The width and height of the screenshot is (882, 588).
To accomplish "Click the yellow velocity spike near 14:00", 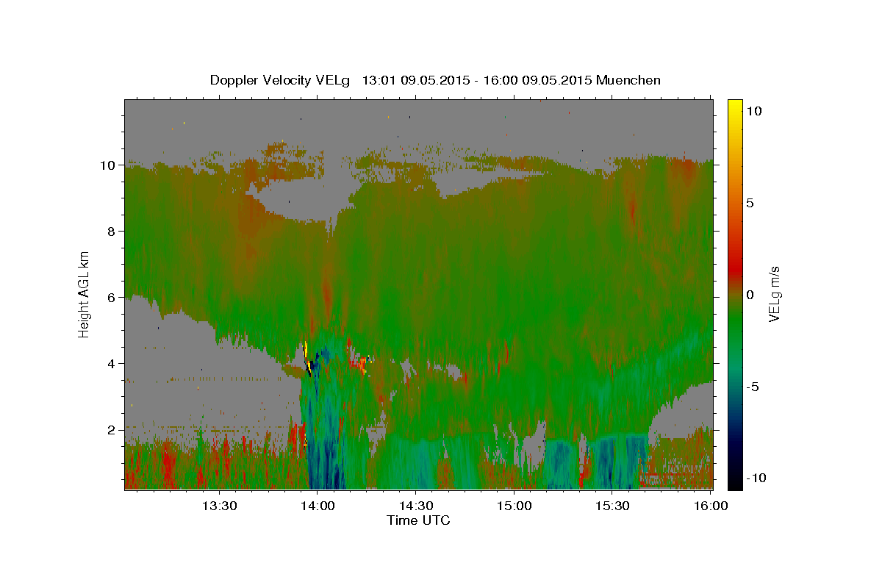I will (x=306, y=351).
